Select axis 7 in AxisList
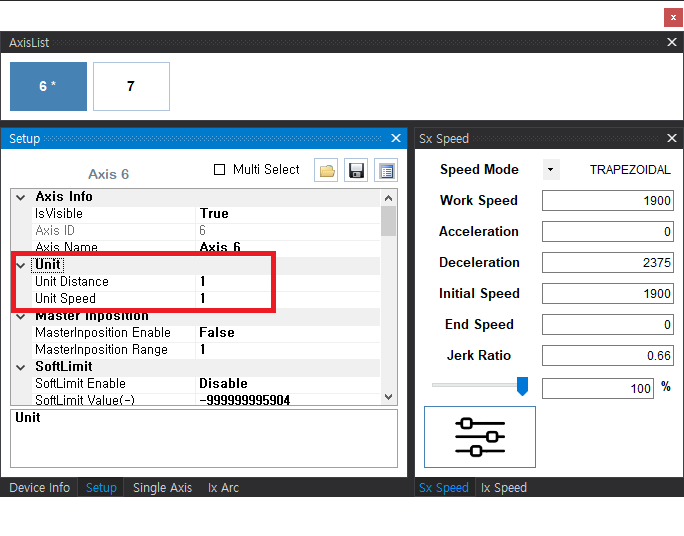 131,87
